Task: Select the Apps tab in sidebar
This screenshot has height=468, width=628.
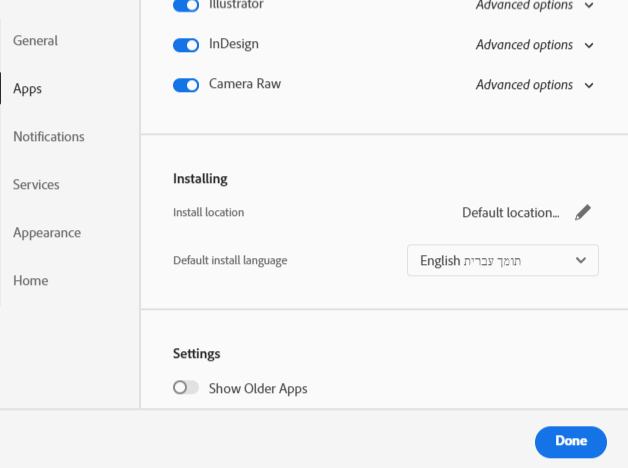Action: click(x=28, y=89)
